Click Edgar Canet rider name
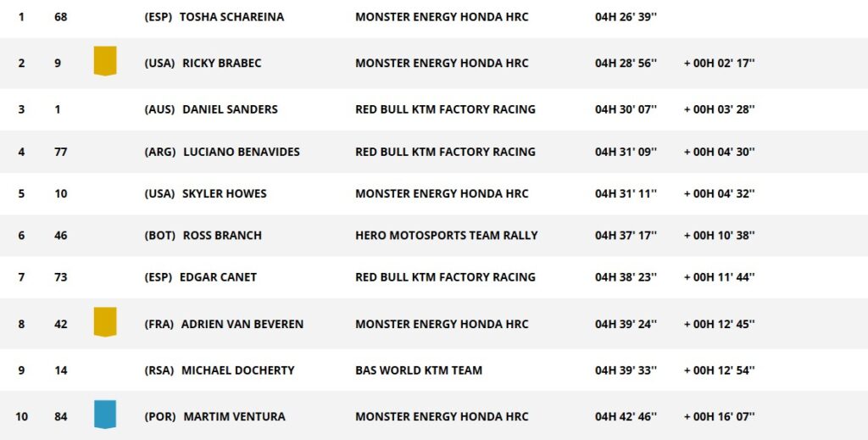Image resolution: width=868 pixels, height=440 pixels. click(x=218, y=277)
